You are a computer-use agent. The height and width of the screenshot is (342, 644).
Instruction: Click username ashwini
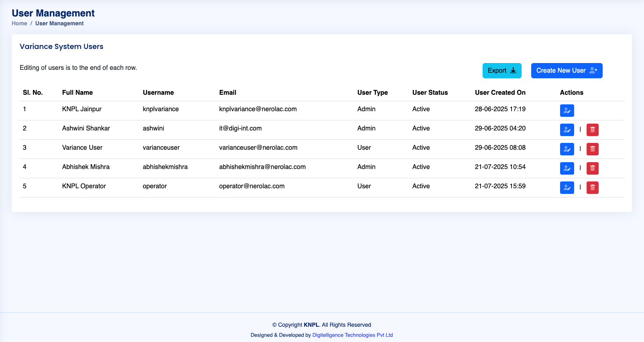pos(153,128)
